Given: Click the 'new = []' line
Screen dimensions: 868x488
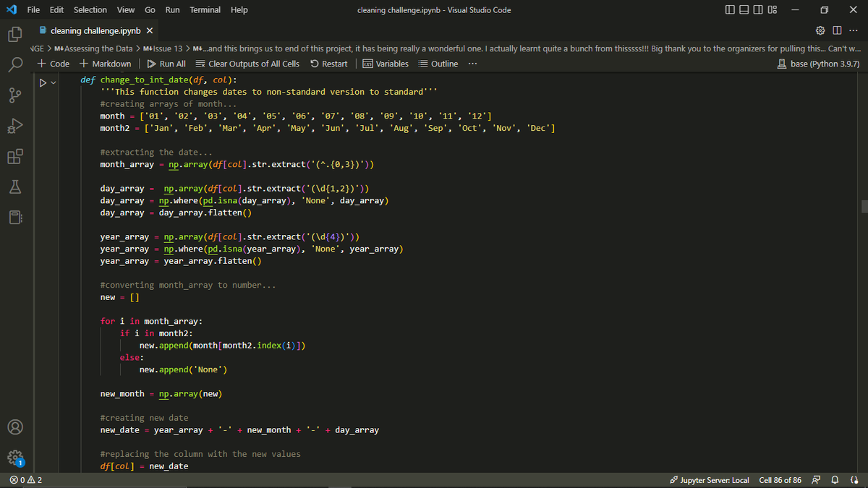Looking at the screenshot, I should click(119, 297).
